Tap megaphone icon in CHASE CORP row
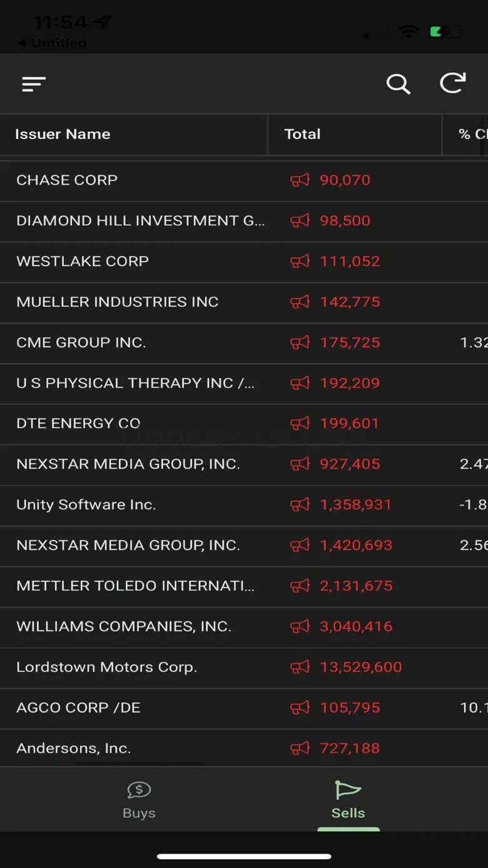The image size is (488, 868). click(x=300, y=180)
